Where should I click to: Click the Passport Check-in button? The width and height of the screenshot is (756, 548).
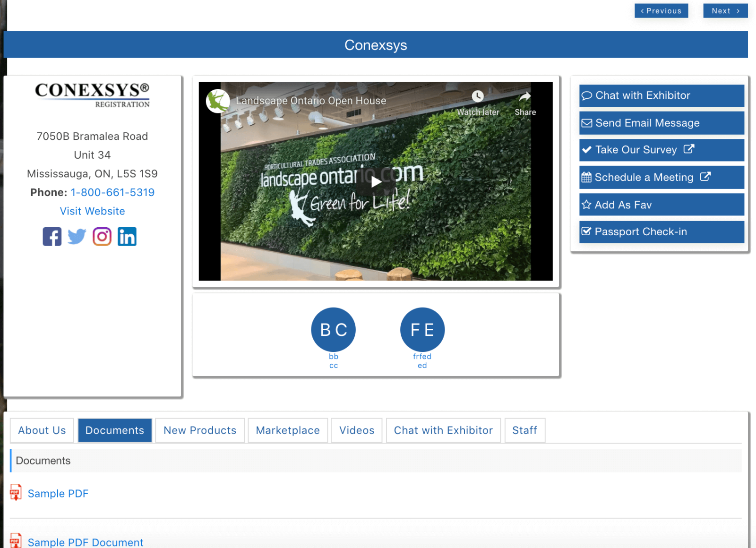tap(661, 232)
